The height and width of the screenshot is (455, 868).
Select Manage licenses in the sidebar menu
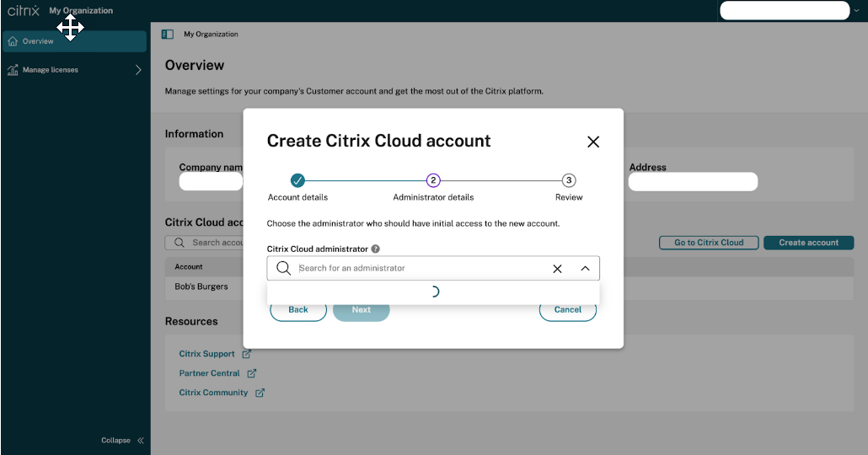75,70
